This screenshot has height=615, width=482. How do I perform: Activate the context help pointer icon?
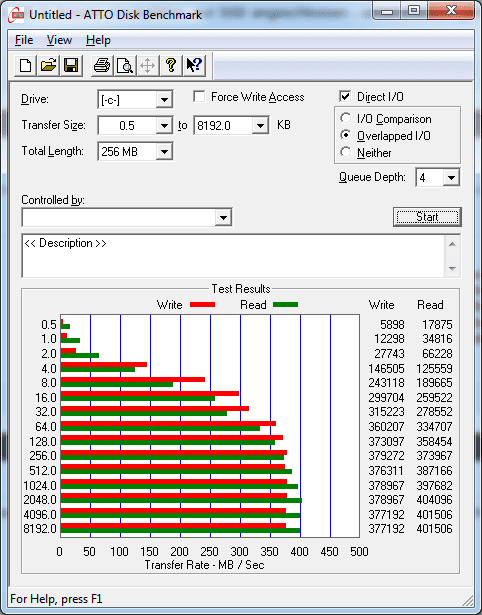(x=194, y=65)
